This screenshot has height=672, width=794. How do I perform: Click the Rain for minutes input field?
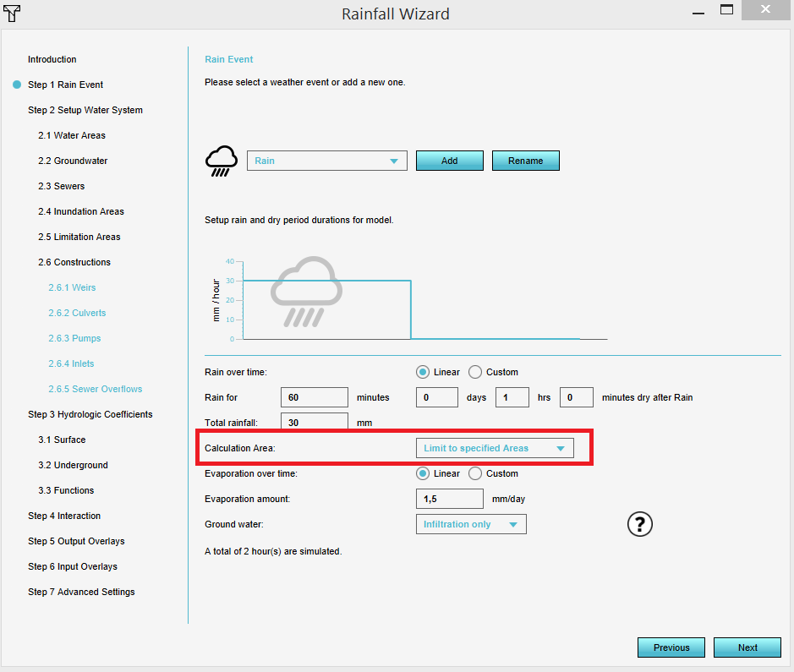(314, 397)
